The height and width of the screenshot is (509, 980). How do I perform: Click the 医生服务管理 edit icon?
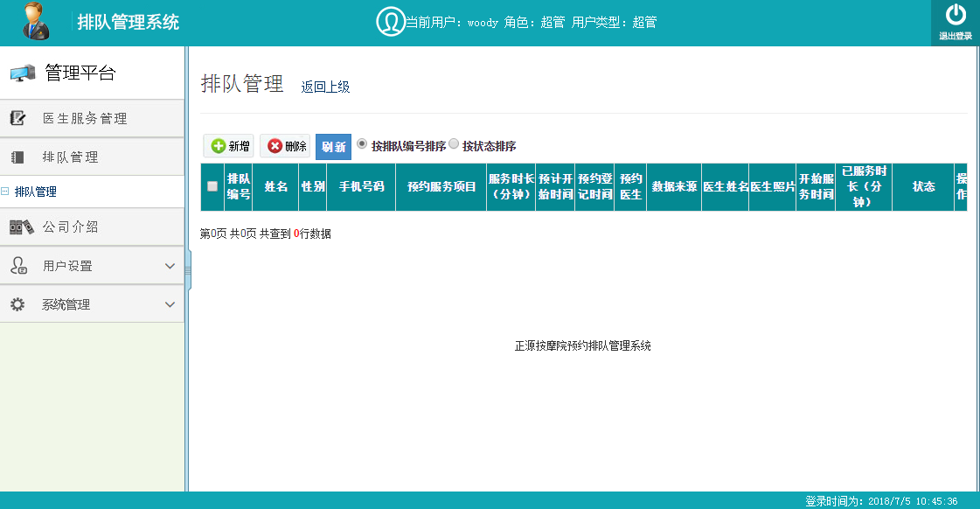pos(17,118)
